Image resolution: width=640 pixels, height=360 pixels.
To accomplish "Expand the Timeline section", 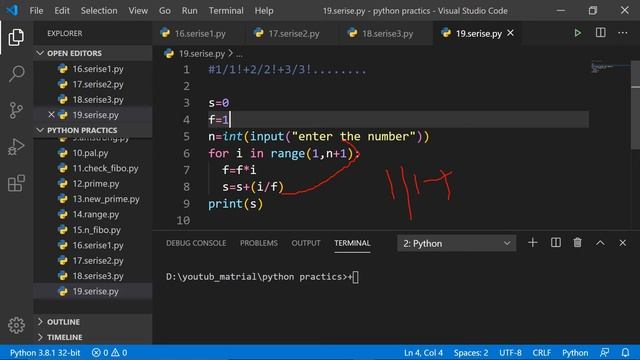I will pyautogui.click(x=93, y=337).
